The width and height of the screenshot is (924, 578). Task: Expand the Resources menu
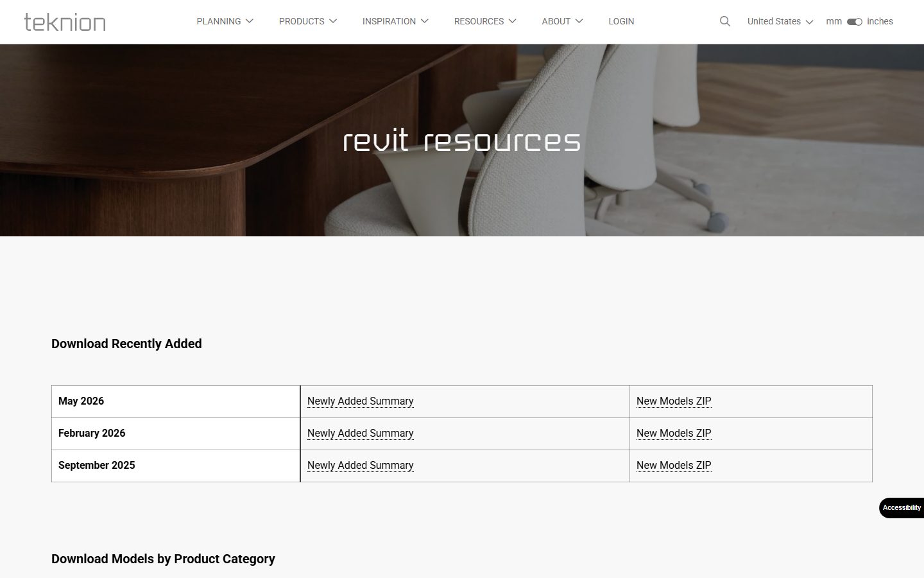[485, 21]
